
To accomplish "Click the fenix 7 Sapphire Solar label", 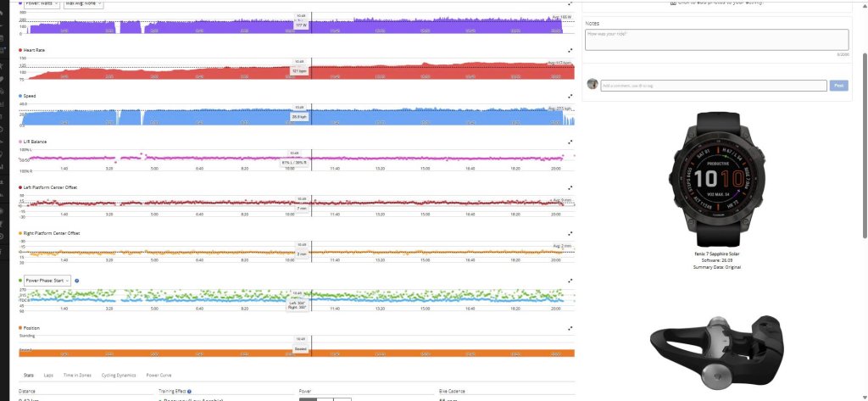I will pyautogui.click(x=717, y=254).
